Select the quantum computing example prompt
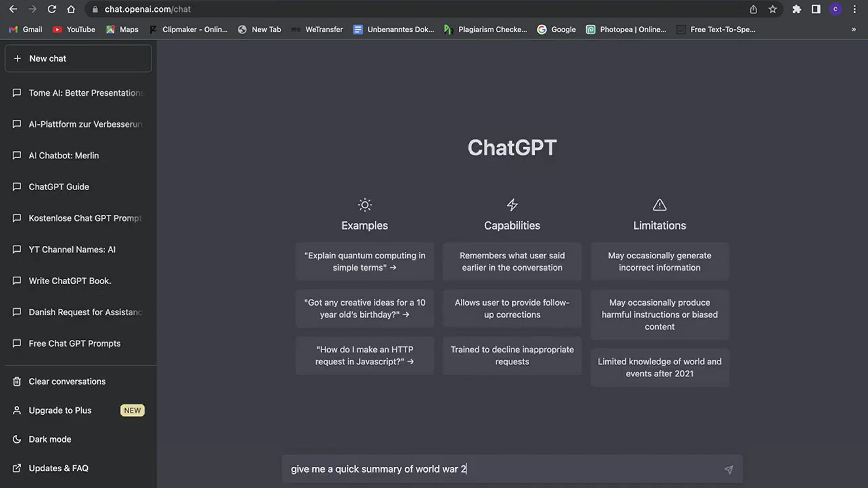868x488 pixels. pos(364,262)
